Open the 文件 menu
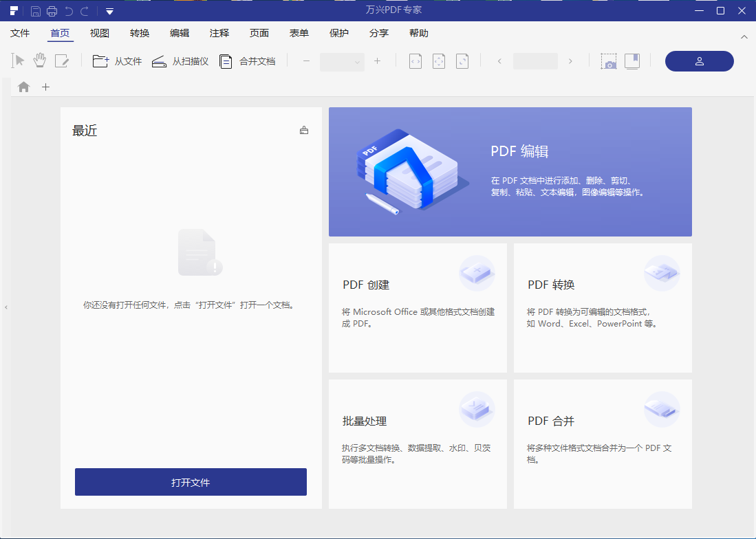 (20, 32)
